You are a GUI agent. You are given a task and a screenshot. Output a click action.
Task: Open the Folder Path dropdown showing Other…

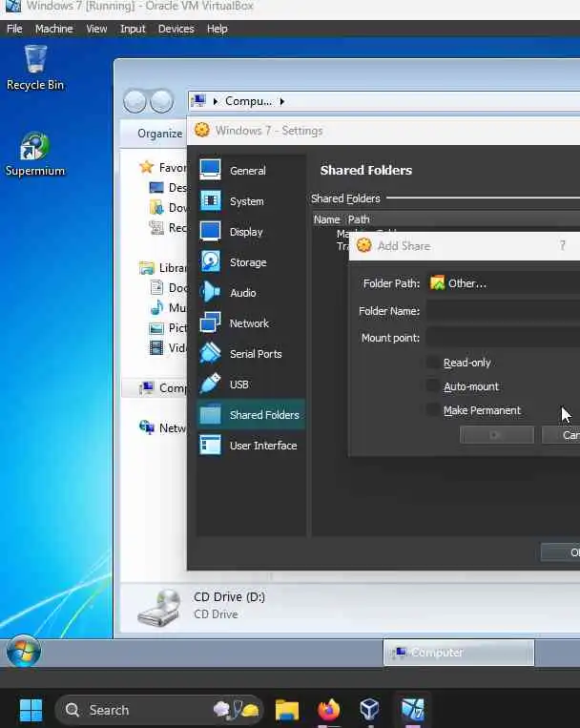point(503,283)
